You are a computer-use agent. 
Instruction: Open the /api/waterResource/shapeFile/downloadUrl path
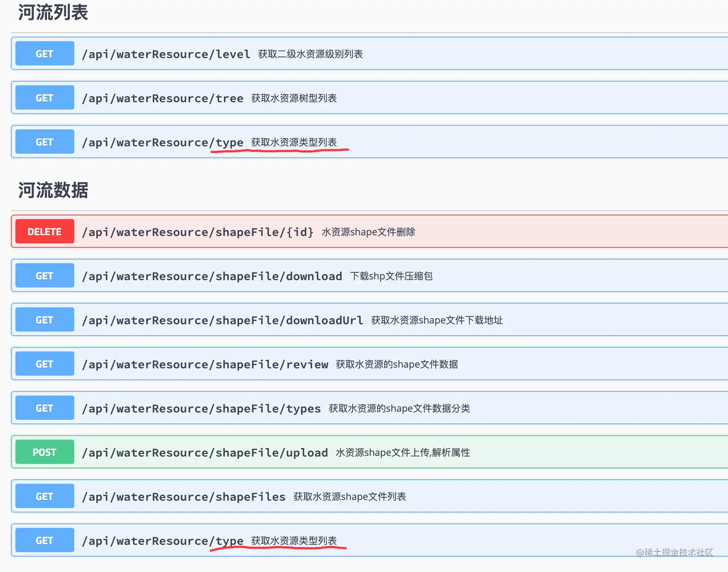click(222, 320)
